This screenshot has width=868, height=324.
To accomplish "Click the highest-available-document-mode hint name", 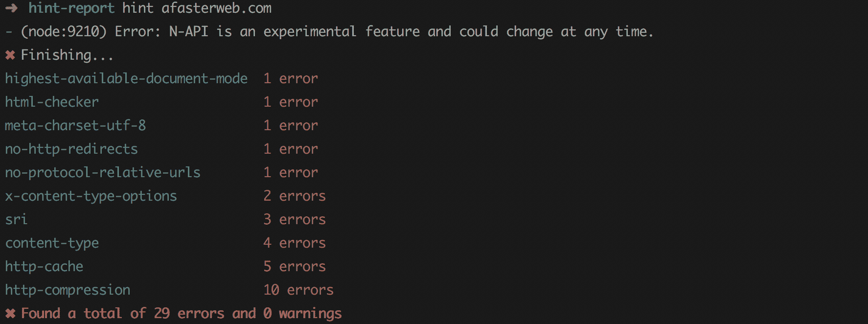I will click(x=126, y=78).
